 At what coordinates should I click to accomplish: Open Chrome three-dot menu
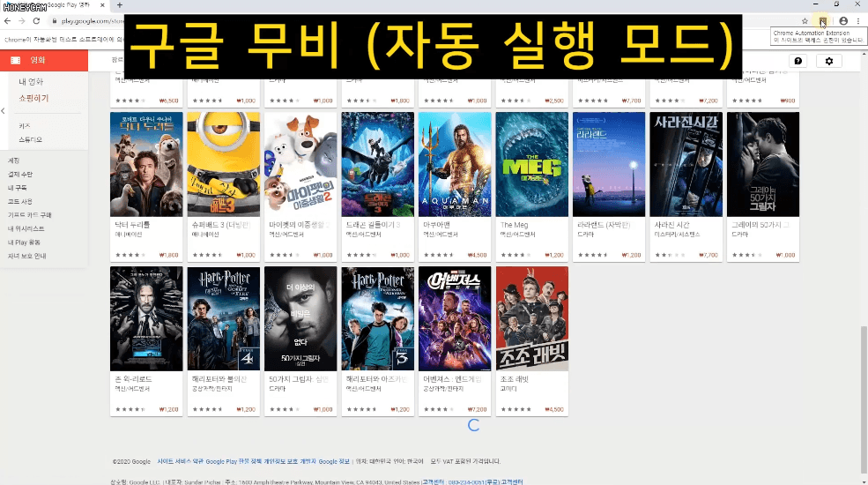coord(858,21)
